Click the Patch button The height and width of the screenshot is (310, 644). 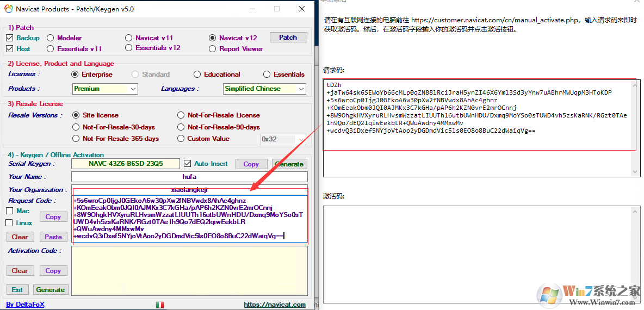coord(288,38)
